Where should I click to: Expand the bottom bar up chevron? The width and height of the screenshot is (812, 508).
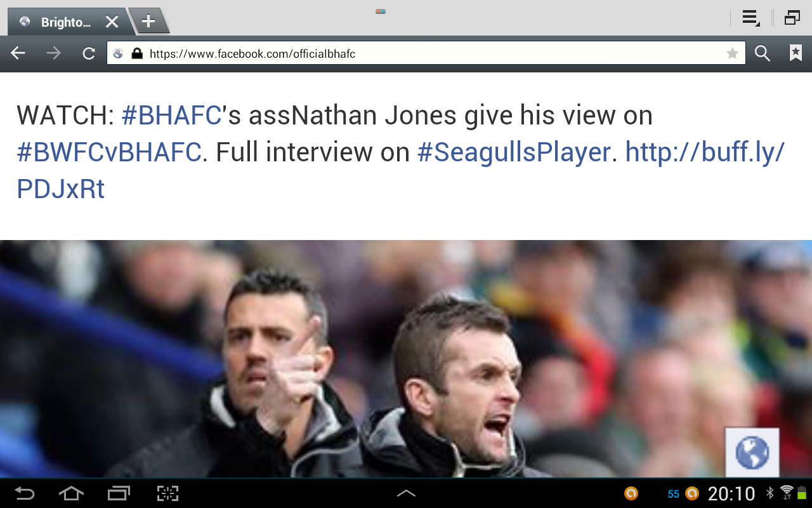click(406, 493)
